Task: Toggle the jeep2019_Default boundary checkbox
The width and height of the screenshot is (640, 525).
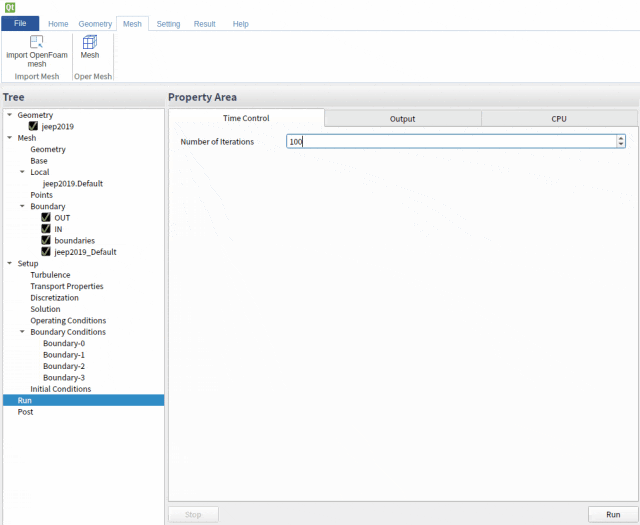Action: pyautogui.click(x=46, y=251)
